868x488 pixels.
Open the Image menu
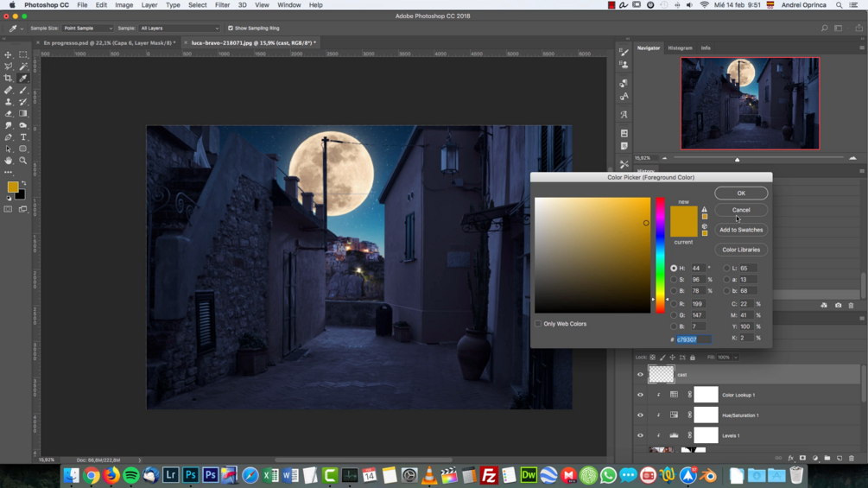pos(124,5)
